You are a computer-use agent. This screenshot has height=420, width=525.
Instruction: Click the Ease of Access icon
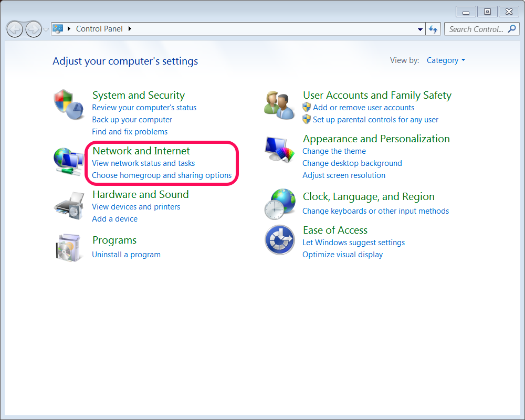279,241
